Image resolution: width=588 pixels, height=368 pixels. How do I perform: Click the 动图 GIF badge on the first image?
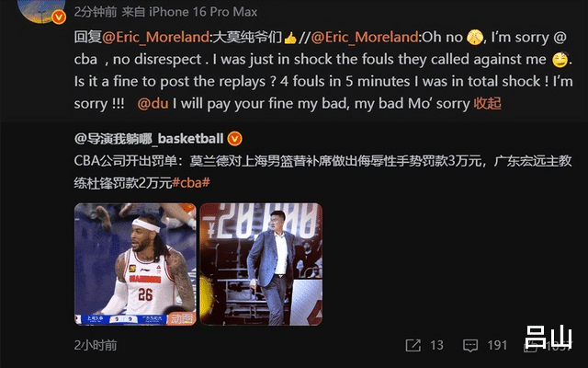pyautogui.click(x=182, y=318)
